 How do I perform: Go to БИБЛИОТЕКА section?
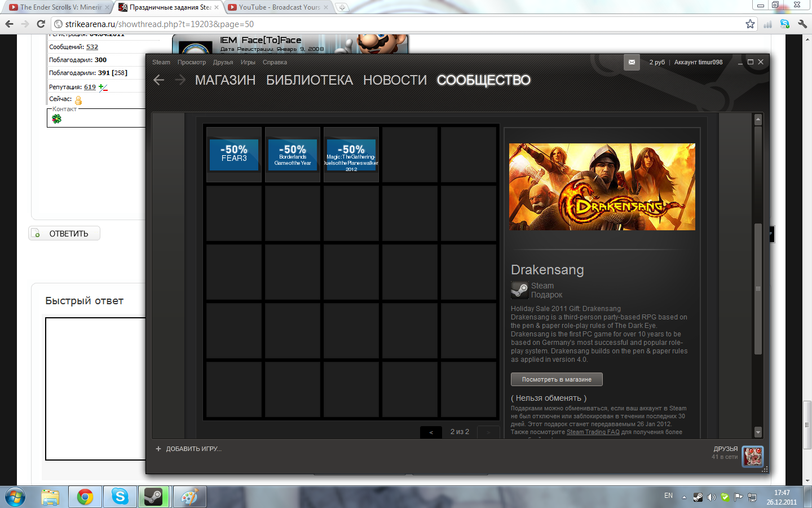click(310, 80)
